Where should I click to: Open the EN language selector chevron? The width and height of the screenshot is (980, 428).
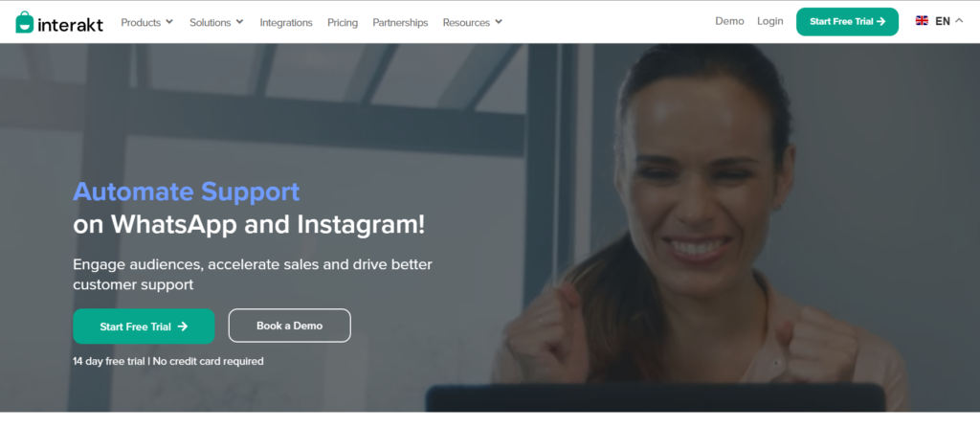(x=959, y=21)
